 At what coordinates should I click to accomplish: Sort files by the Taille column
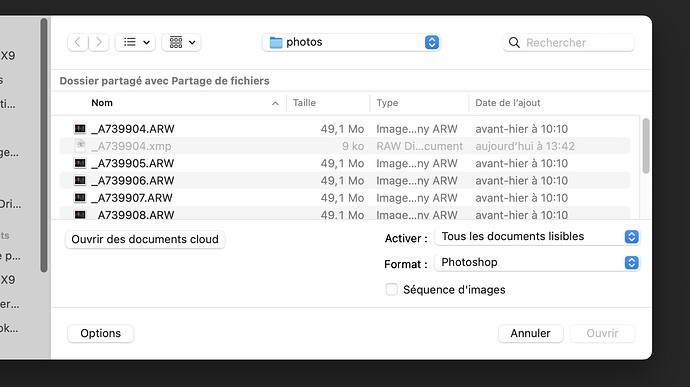(x=304, y=103)
